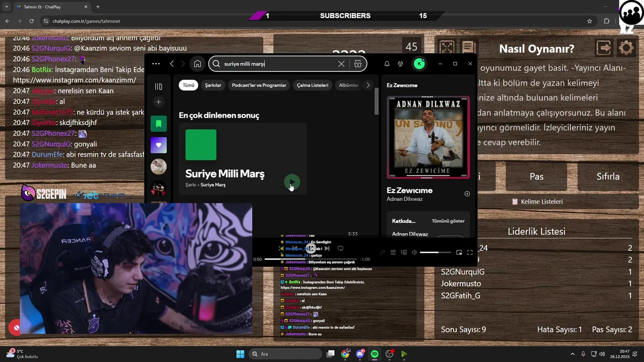Open Windows taskbar search Ara
Image resolution: width=644 pixels, height=362 pixels.
point(286,354)
